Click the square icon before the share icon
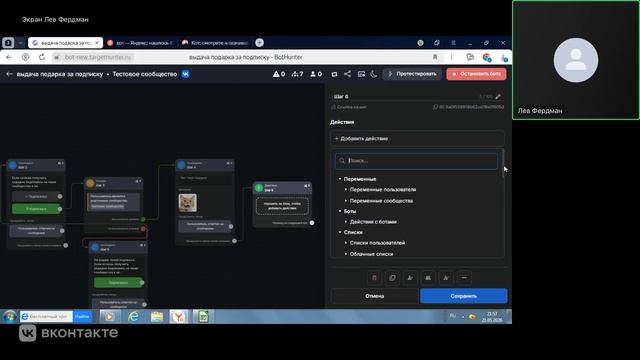 coord(334,74)
